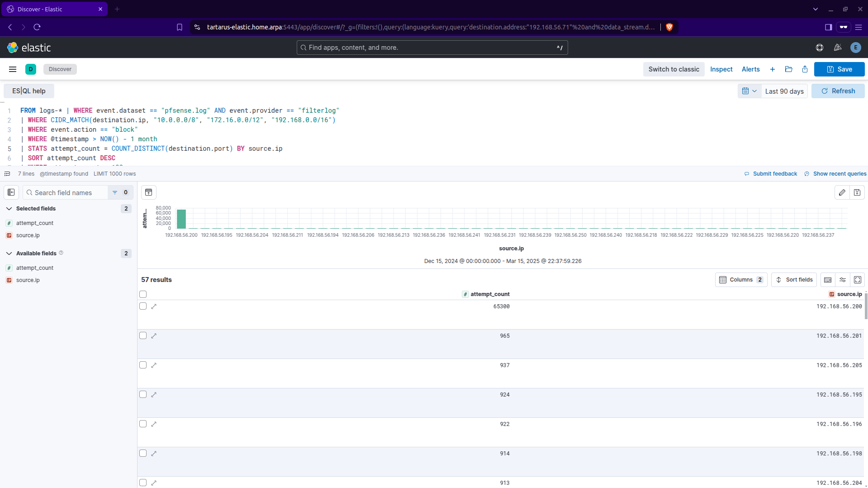Open the date quick menu dropdown

coord(749,91)
